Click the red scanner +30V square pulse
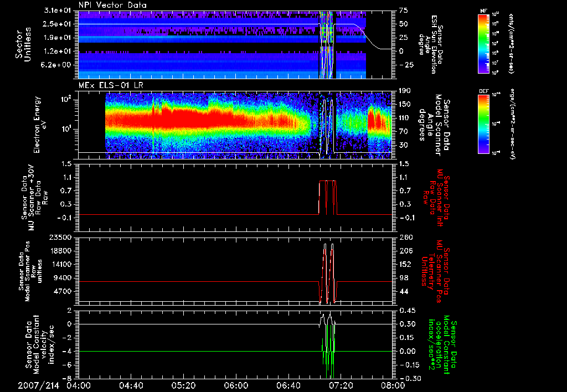Image resolution: width=567 pixels, height=392 pixels. [328, 198]
